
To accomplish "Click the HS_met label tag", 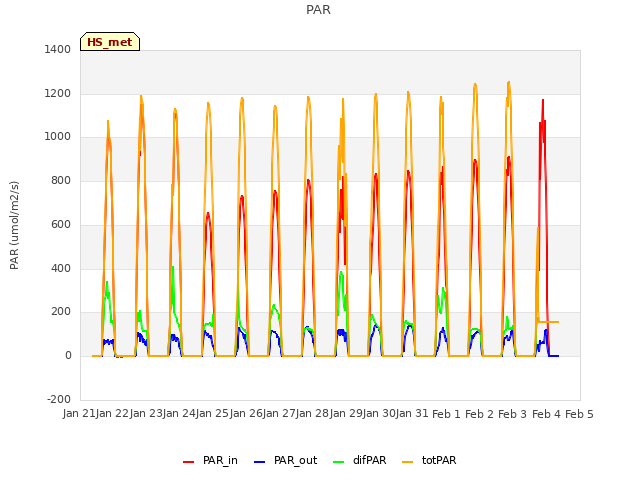I will (x=110, y=42).
